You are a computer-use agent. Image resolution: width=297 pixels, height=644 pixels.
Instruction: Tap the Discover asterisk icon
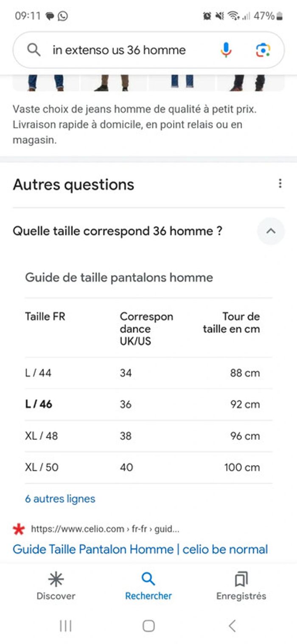[x=56, y=579]
